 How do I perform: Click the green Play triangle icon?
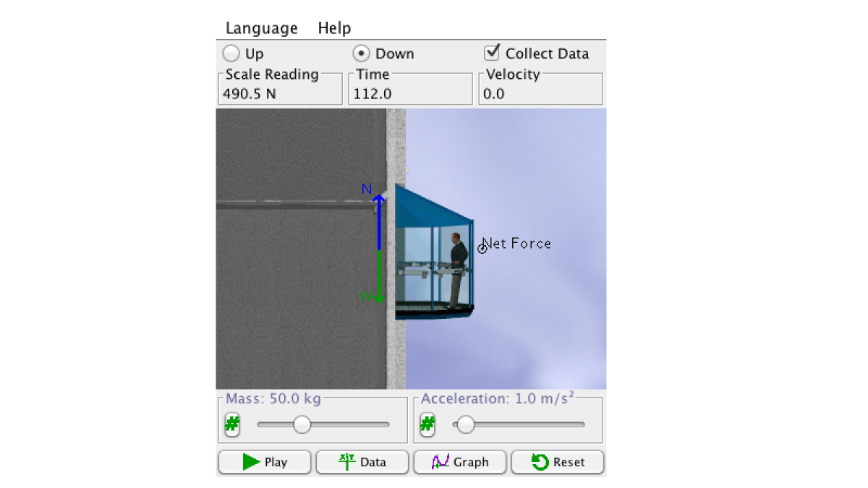tap(250, 462)
